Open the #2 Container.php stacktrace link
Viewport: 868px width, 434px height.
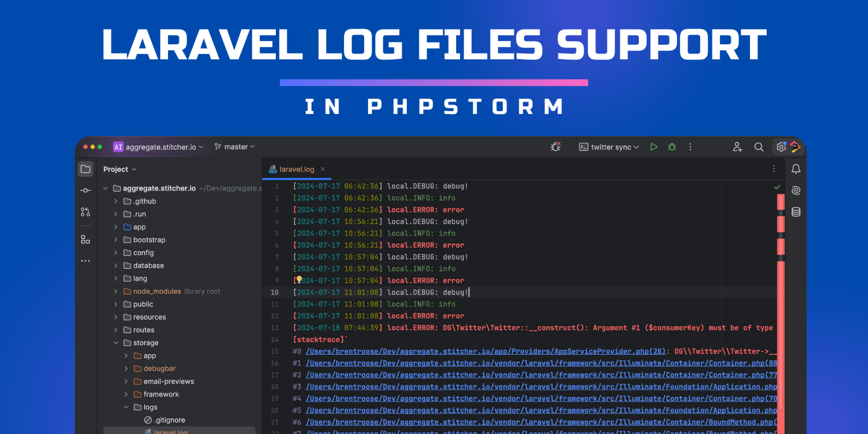click(541, 375)
